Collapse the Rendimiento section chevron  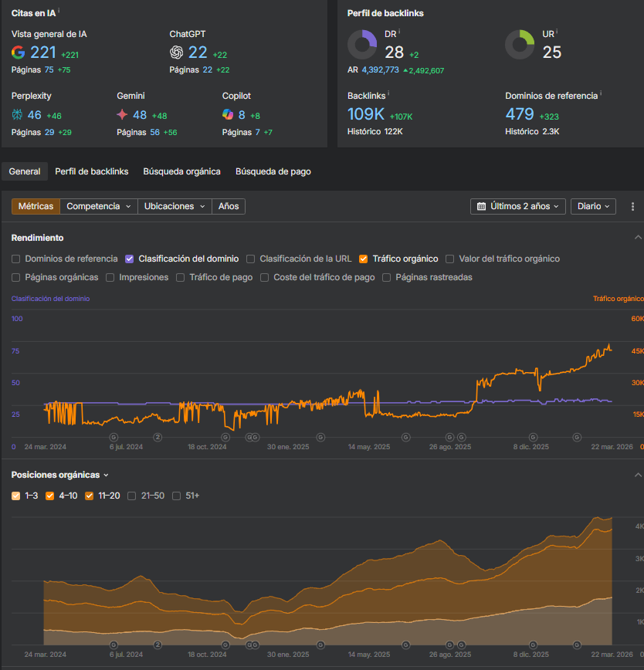click(x=637, y=238)
